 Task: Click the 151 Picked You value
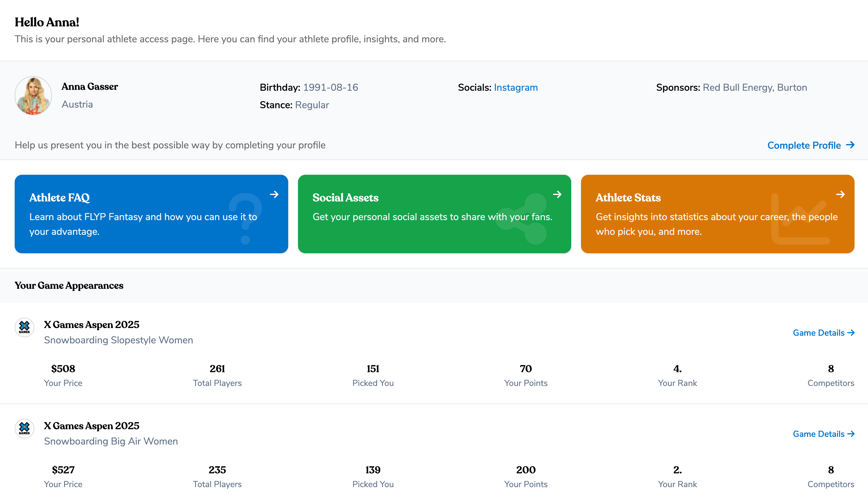coord(373,368)
